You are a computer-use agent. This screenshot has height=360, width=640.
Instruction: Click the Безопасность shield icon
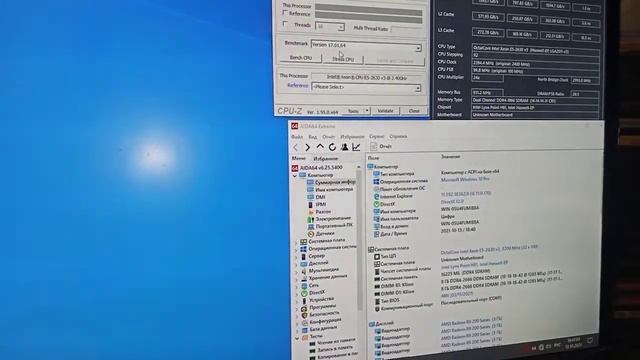click(x=304, y=315)
